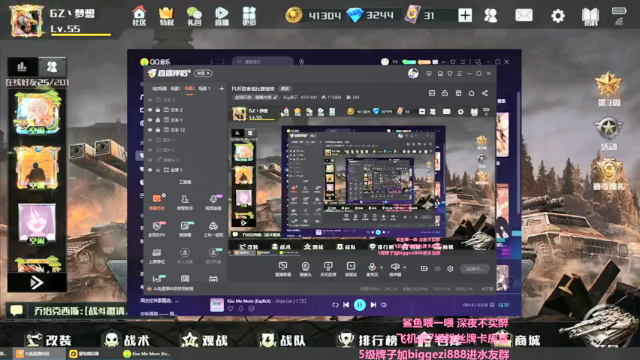Open the 社区 community home icon
This screenshot has height=360, width=640.
coord(139,16)
